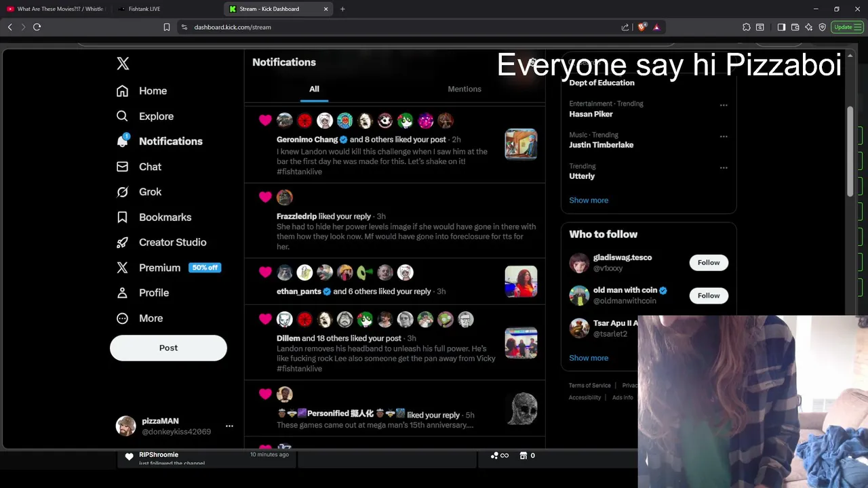Screen dimensions: 868x488
Task: Open the Accessibility footer link
Action: [585, 398]
